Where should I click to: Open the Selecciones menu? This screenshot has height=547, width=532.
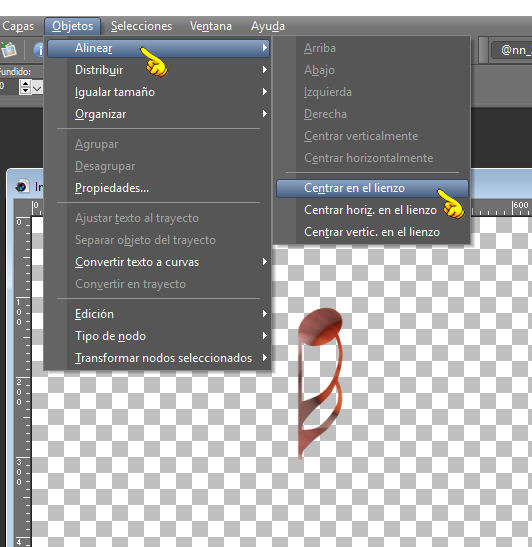click(141, 26)
